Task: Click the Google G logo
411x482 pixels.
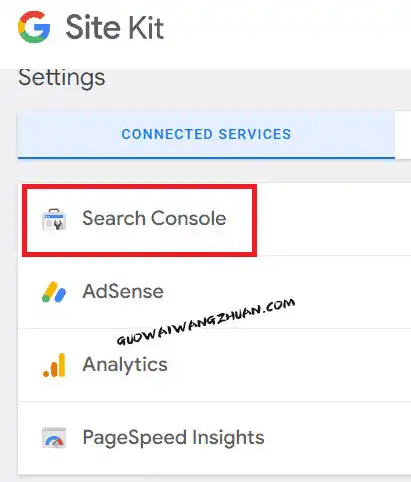Action: 34,27
